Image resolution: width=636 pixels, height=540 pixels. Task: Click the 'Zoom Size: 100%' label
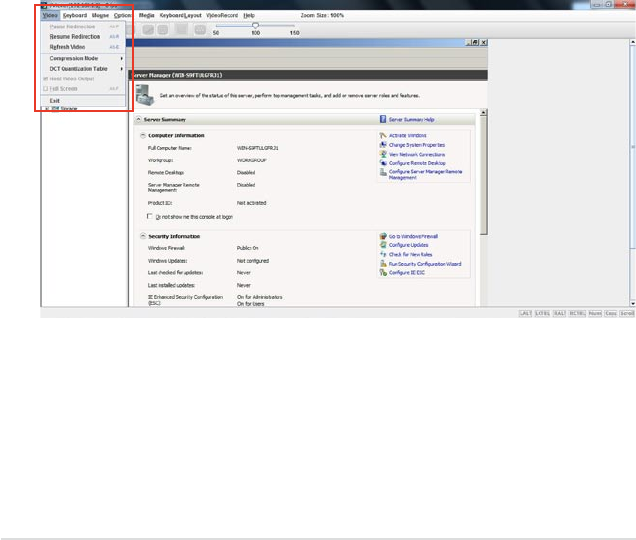click(322, 15)
